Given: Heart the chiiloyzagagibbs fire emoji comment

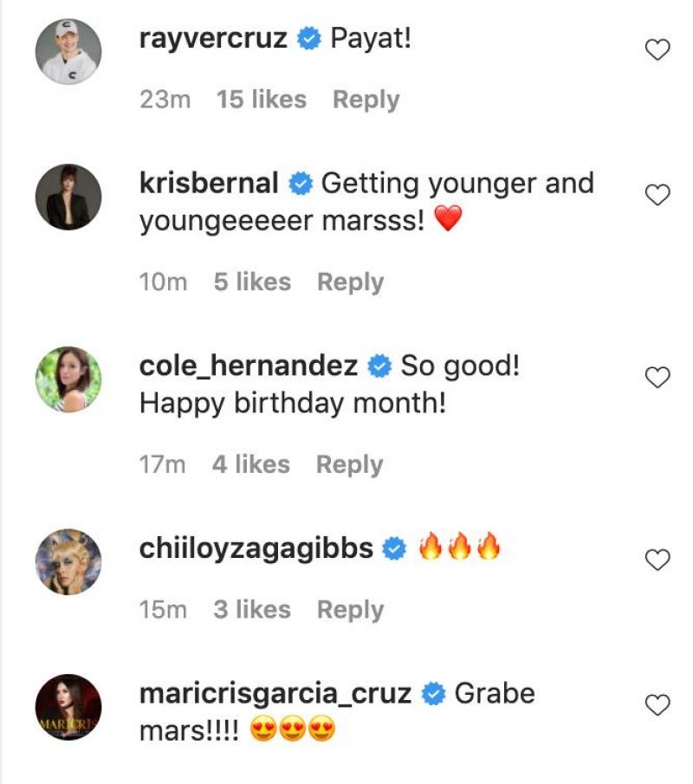Looking at the screenshot, I should tap(658, 560).
